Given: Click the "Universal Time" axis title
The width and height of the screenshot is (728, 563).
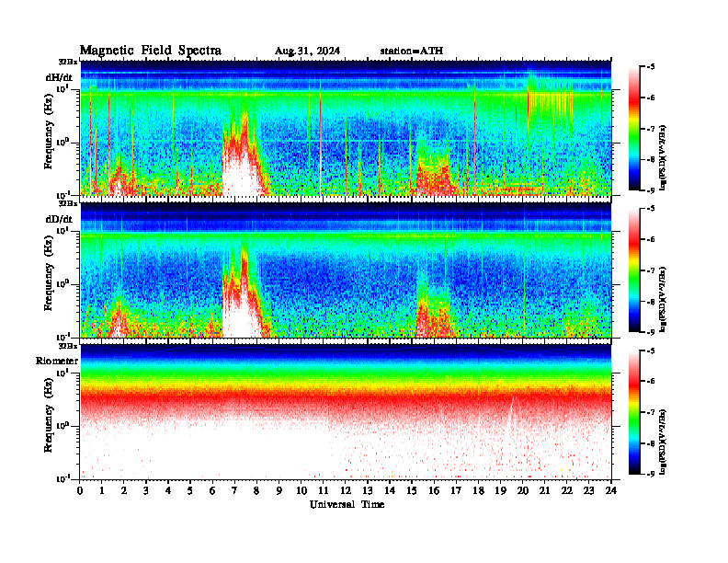Looking at the screenshot, I should click(x=347, y=504).
